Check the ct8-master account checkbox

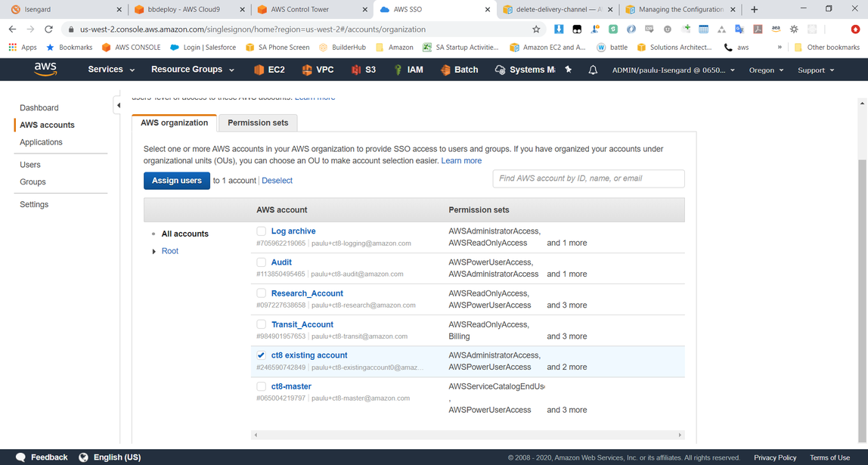pos(262,386)
